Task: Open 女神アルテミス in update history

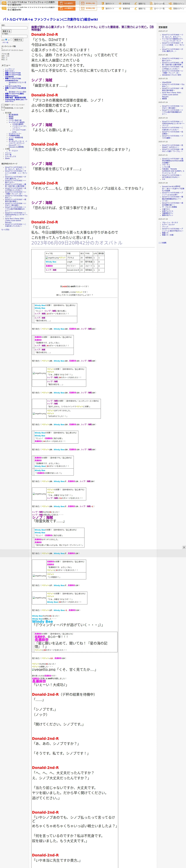Action: (x=167, y=211)
